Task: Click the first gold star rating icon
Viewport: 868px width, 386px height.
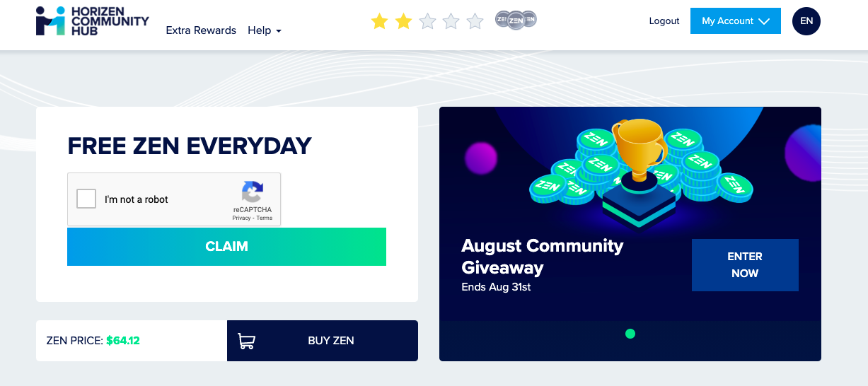Action: pos(380,21)
